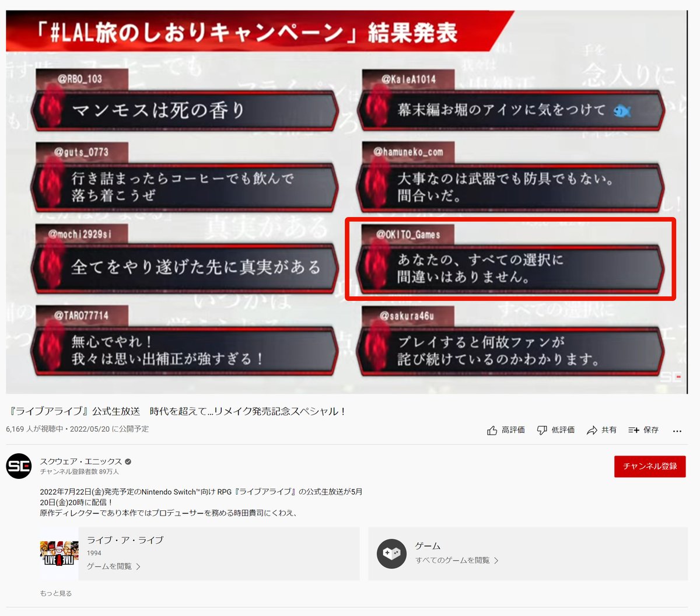Click the @guts_0773 username in video
The height and width of the screenshot is (616, 700).
(x=81, y=152)
